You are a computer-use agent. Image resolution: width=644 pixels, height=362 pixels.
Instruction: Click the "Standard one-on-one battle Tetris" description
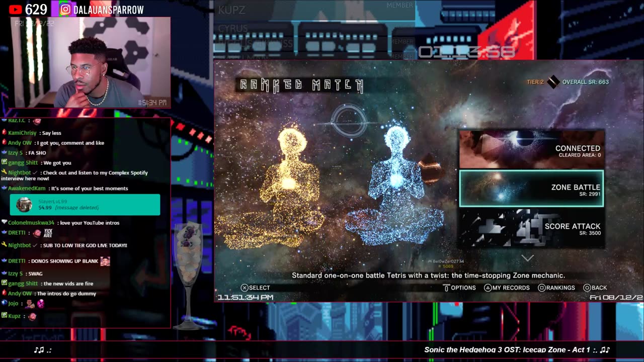point(429,276)
